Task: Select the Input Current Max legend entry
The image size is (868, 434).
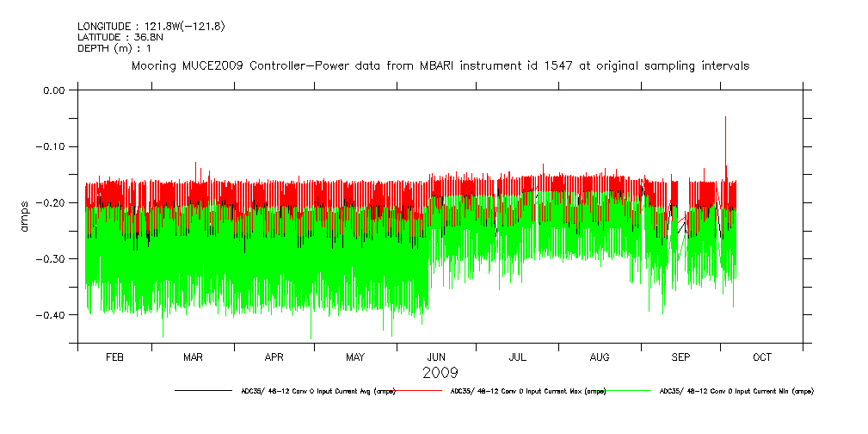Action: pyautogui.click(x=528, y=391)
